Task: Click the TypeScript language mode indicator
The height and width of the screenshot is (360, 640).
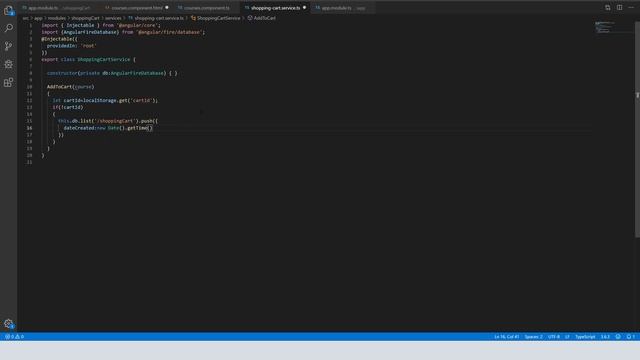Action: [585, 337]
